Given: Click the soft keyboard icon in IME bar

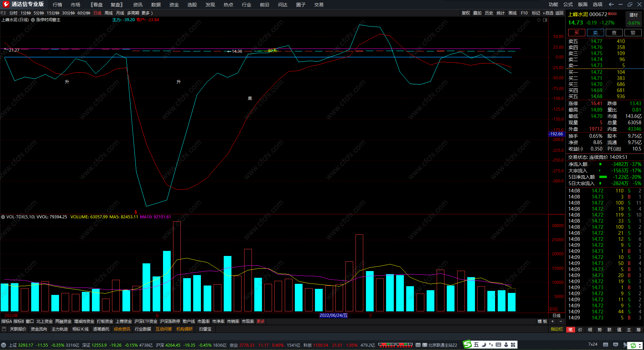Looking at the screenshot, I should coord(498,345).
